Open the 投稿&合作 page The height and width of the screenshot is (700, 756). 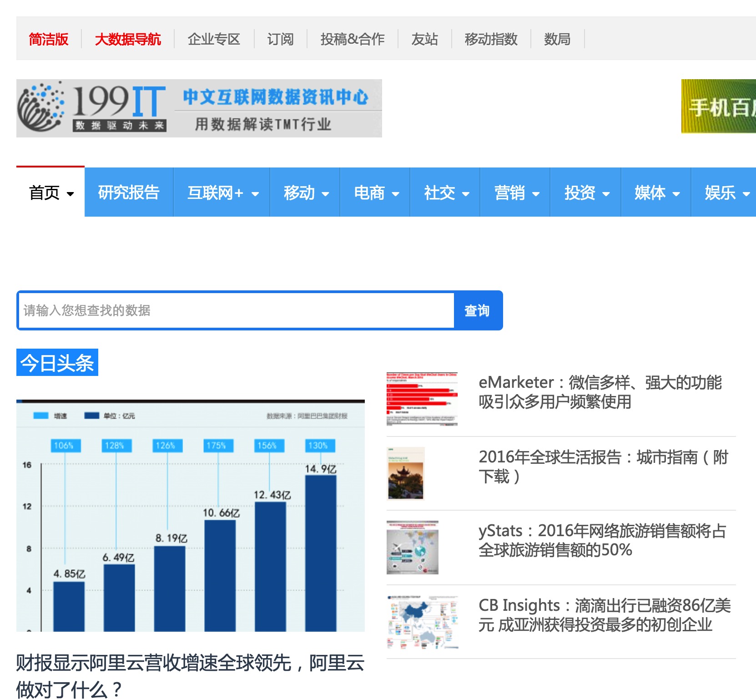(353, 40)
